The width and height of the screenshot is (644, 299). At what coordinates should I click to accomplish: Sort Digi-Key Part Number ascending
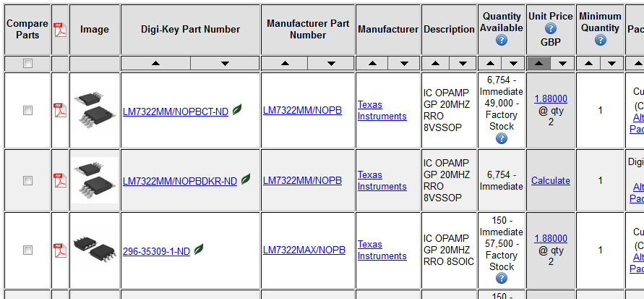[155, 63]
